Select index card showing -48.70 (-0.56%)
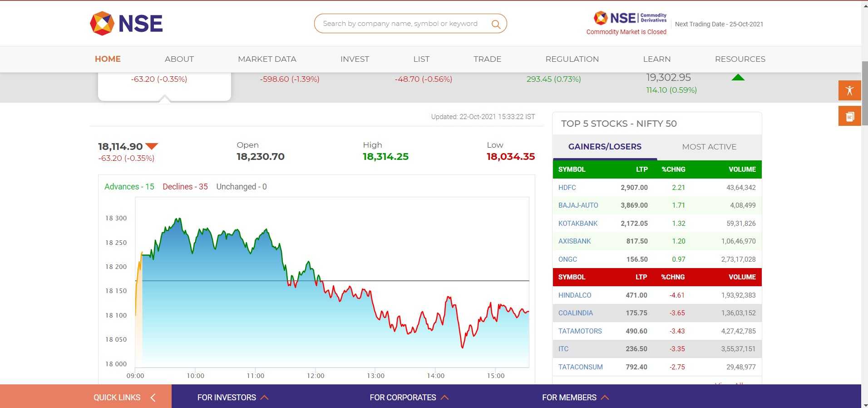868x408 pixels. click(x=423, y=79)
